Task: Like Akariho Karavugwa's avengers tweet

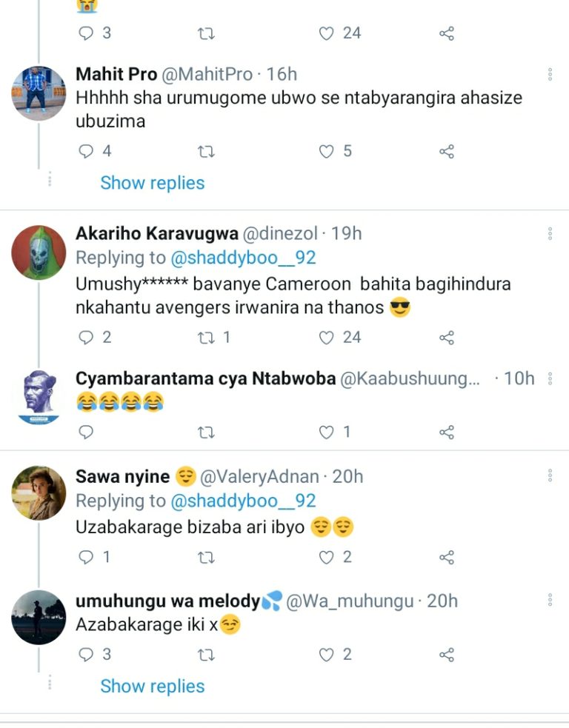Action: click(327, 338)
